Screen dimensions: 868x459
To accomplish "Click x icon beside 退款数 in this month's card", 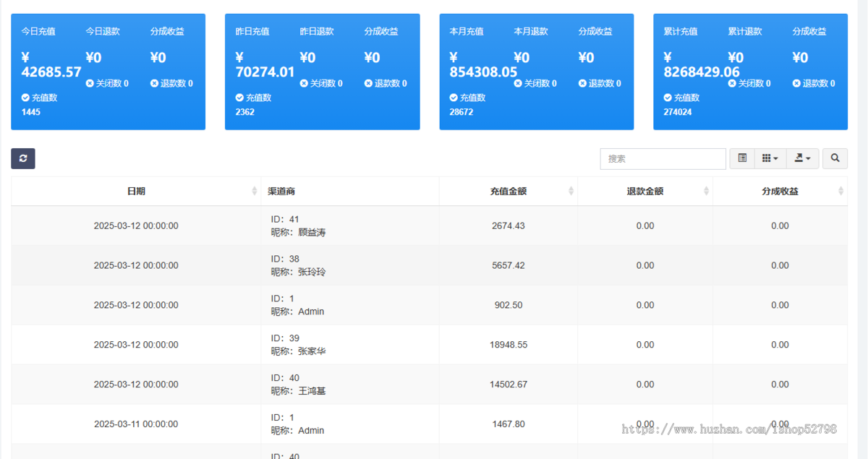I will (x=582, y=83).
